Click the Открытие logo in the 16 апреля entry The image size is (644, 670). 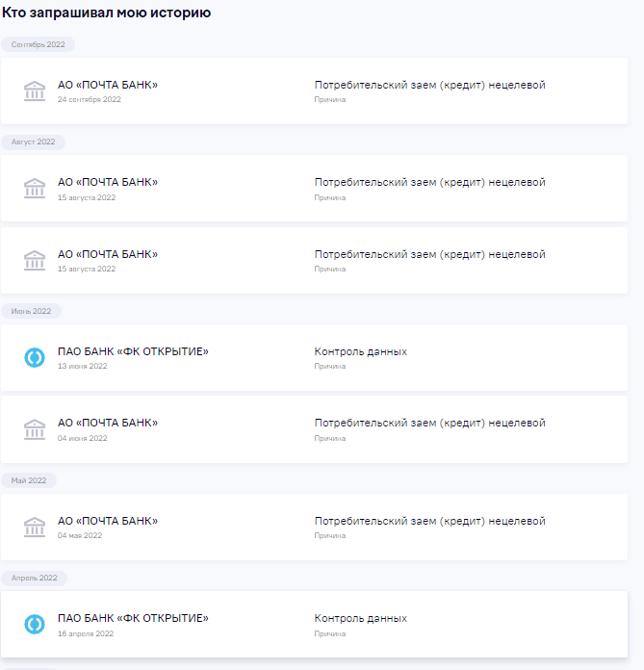[35, 624]
